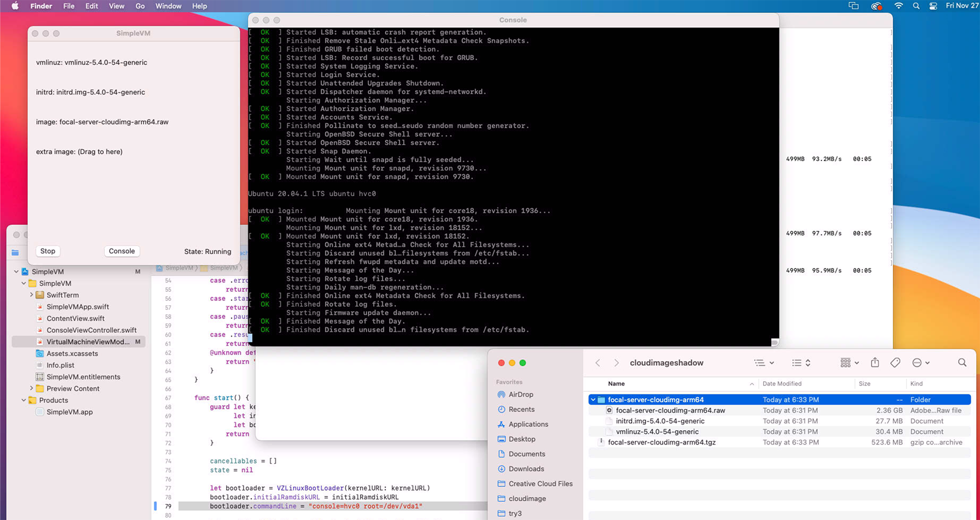Click the Console window resize scroller corner
980x520 pixels.
click(x=775, y=342)
